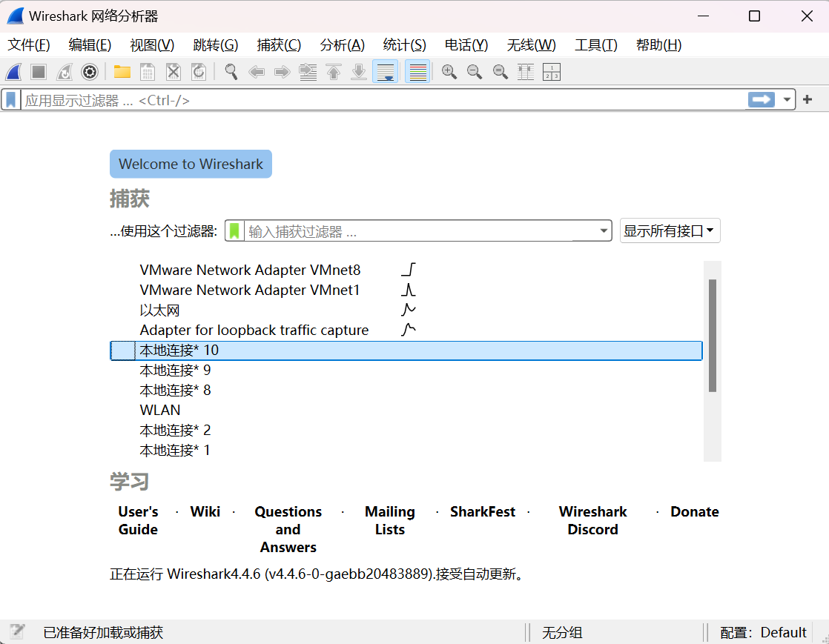829x644 pixels.
Task: Apply display filter arrow button
Action: click(762, 99)
